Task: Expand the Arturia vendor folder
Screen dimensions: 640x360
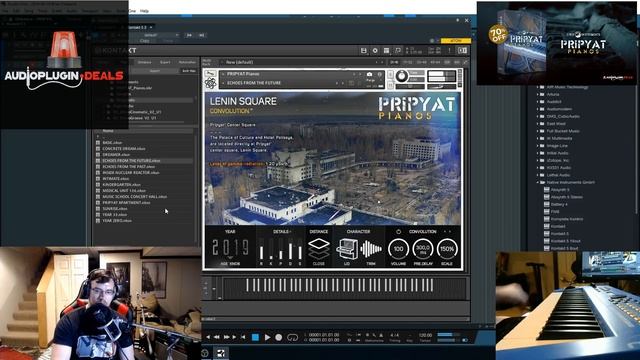Action: 538,94
